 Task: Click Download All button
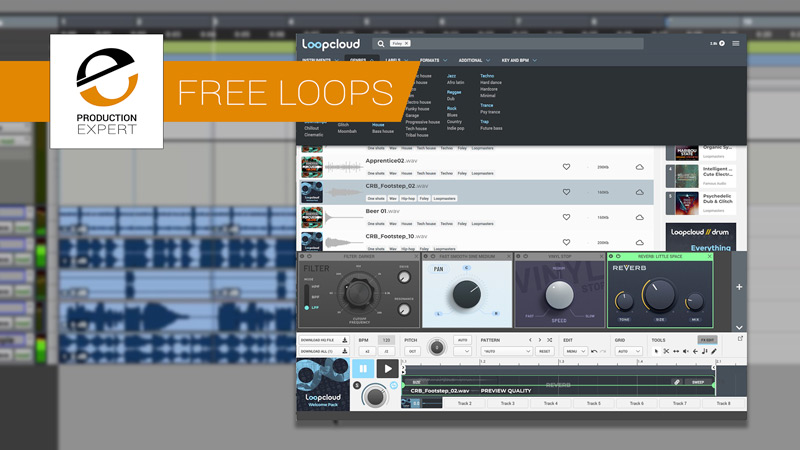[323, 351]
